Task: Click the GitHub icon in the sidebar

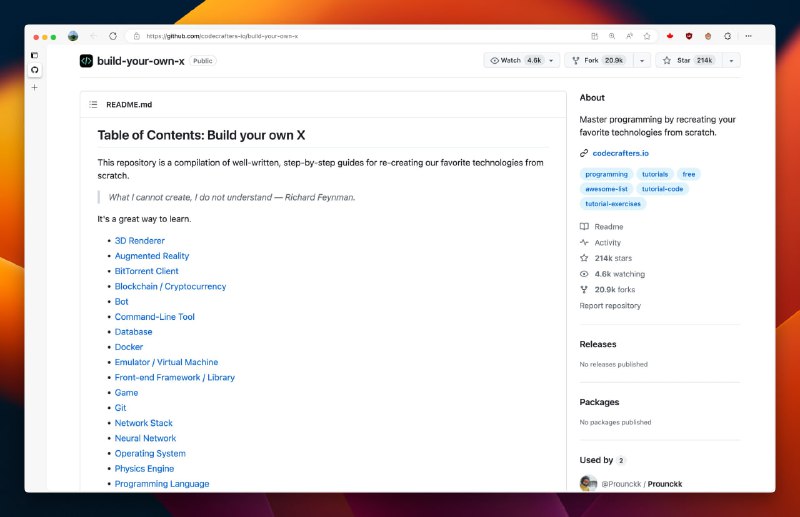Action: pyautogui.click(x=35, y=70)
